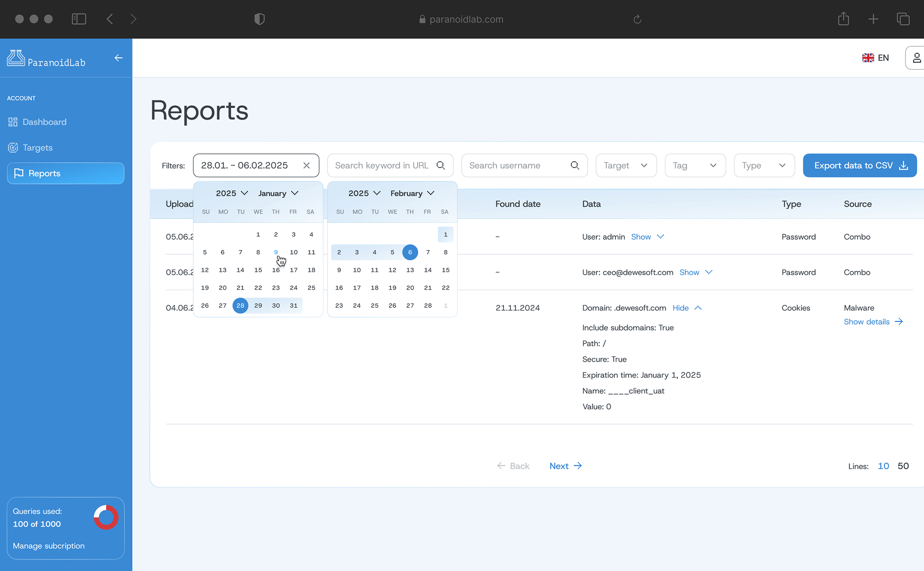Show data for ceo@dewesoft.com row
Image resolution: width=924 pixels, height=571 pixels.
pos(696,272)
